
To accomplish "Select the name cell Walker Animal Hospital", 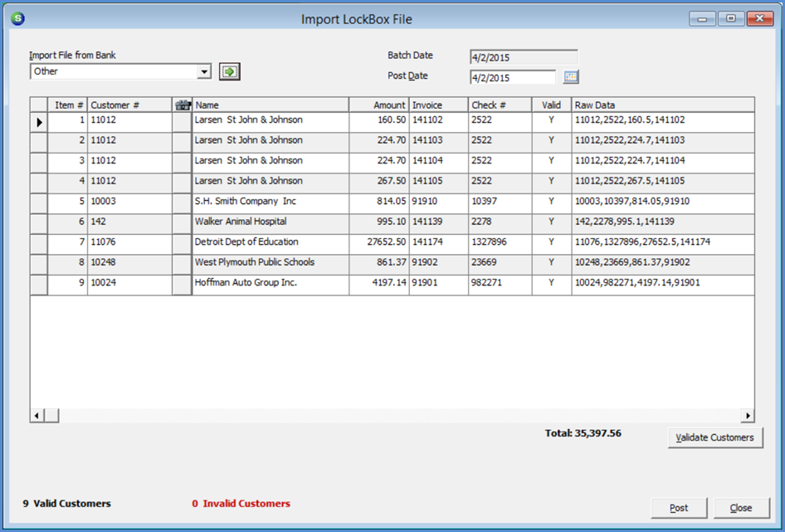I will 271,224.
